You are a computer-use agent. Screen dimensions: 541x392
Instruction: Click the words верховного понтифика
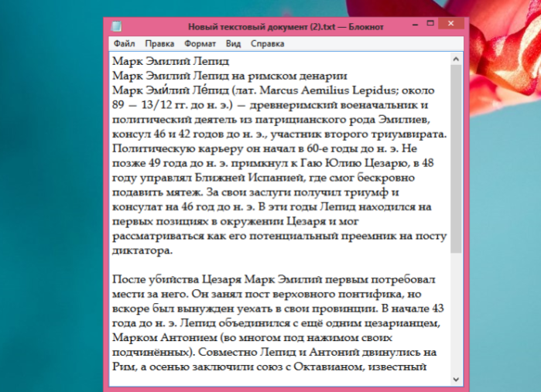pos(337,294)
